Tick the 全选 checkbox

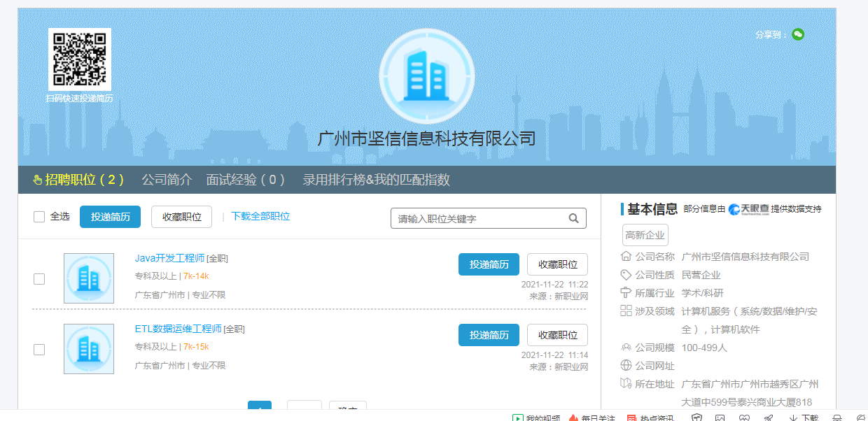tap(39, 217)
